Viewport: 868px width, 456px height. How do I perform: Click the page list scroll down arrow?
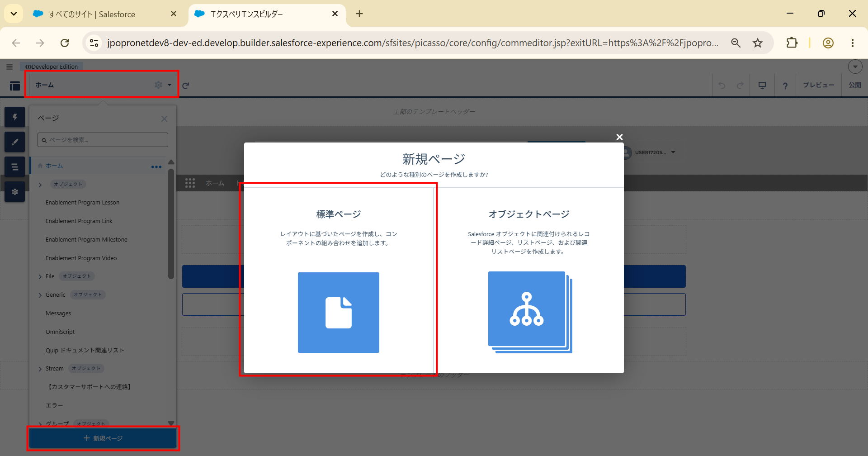click(171, 423)
